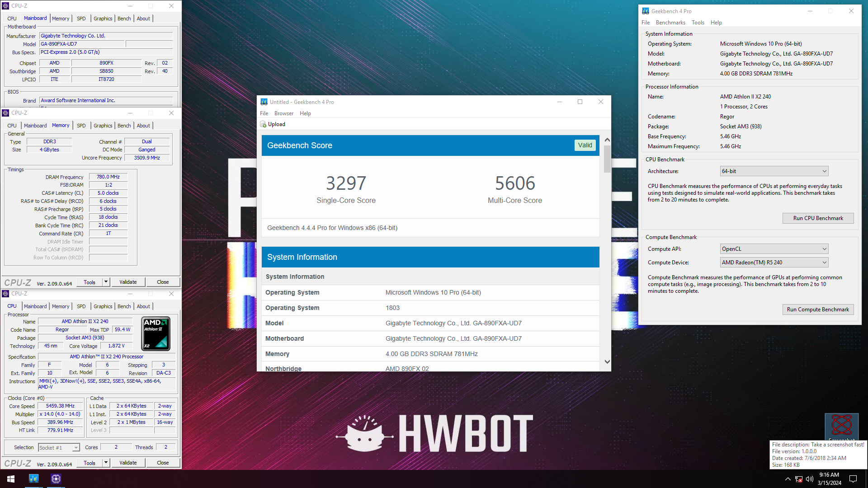Click the Model GA-890FXA-UD7 field in CPU-Z
Image resolution: width=868 pixels, height=488 pixels.
click(x=81, y=44)
